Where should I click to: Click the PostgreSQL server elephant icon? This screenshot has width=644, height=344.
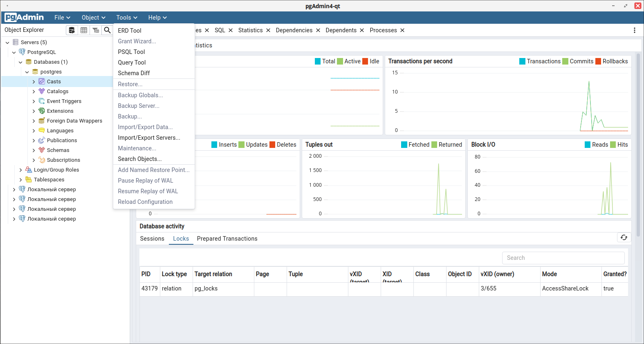pos(22,52)
